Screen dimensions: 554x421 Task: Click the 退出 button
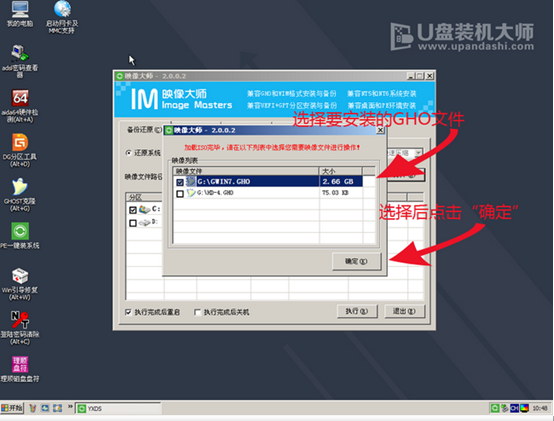tap(404, 311)
